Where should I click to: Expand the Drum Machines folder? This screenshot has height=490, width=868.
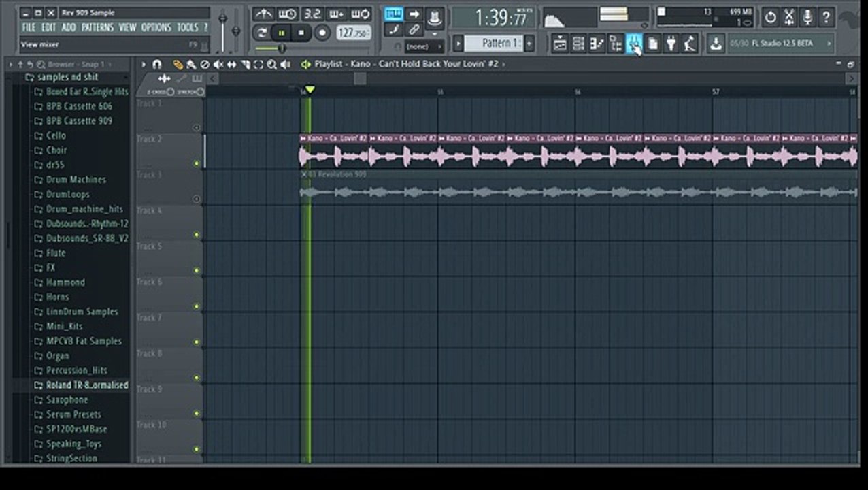(76, 180)
